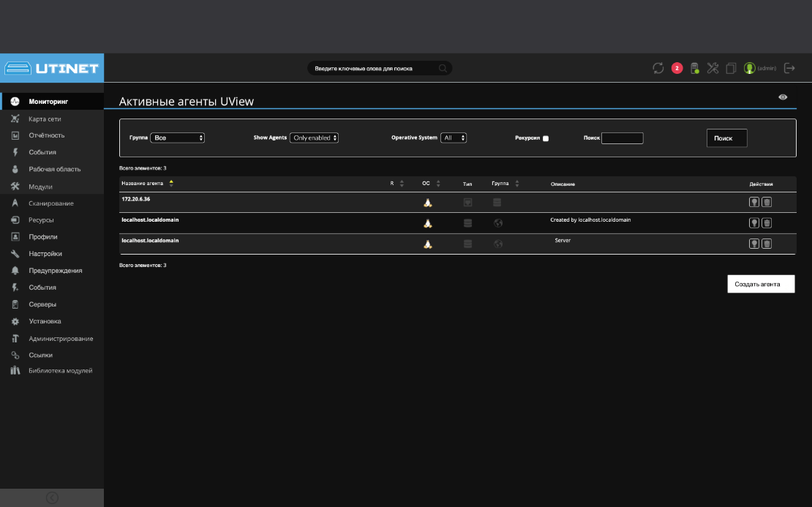This screenshot has width=812, height=507.
Task: Sort by Название агента column arrow
Action: pyautogui.click(x=171, y=183)
